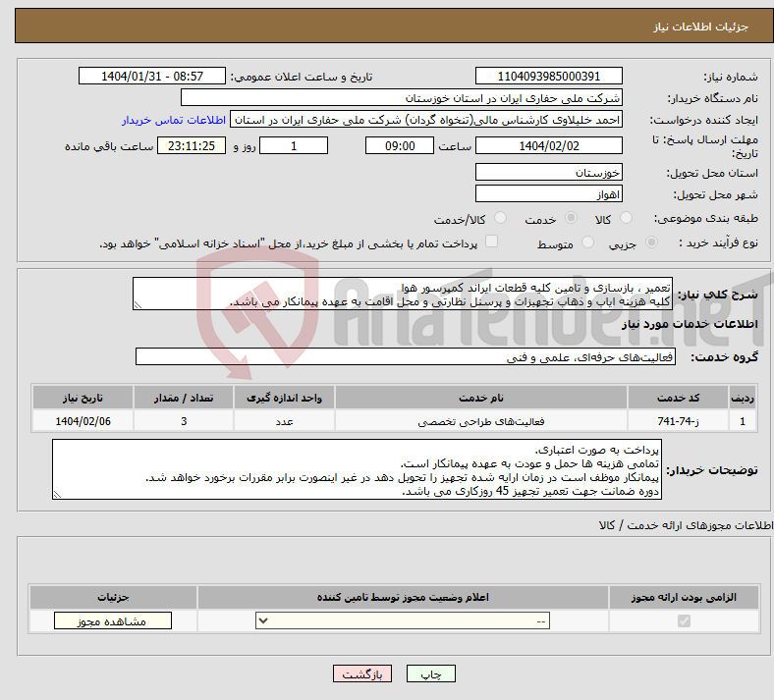Click the remaining days field showing 1
This screenshot has width=774, height=700.
(294, 145)
